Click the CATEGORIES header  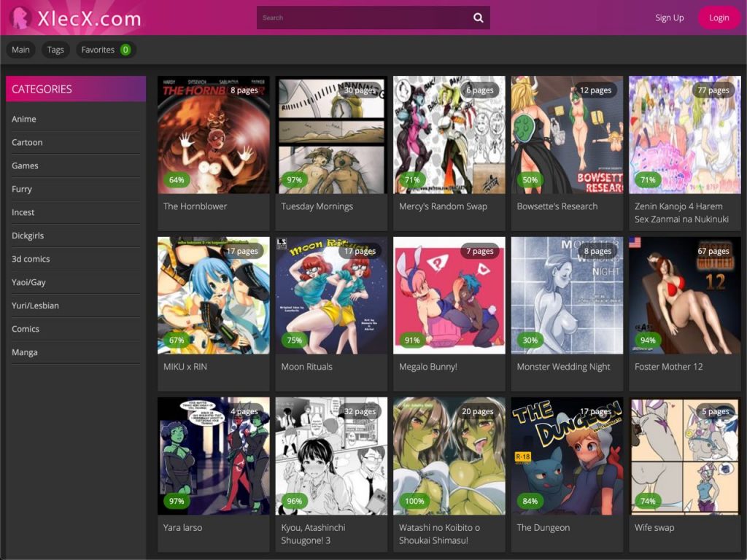coord(76,89)
